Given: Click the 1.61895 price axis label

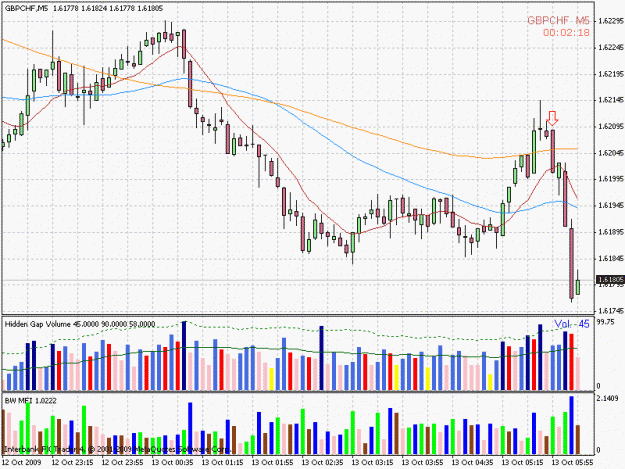Looking at the screenshot, I should pyautogui.click(x=611, y=232).
